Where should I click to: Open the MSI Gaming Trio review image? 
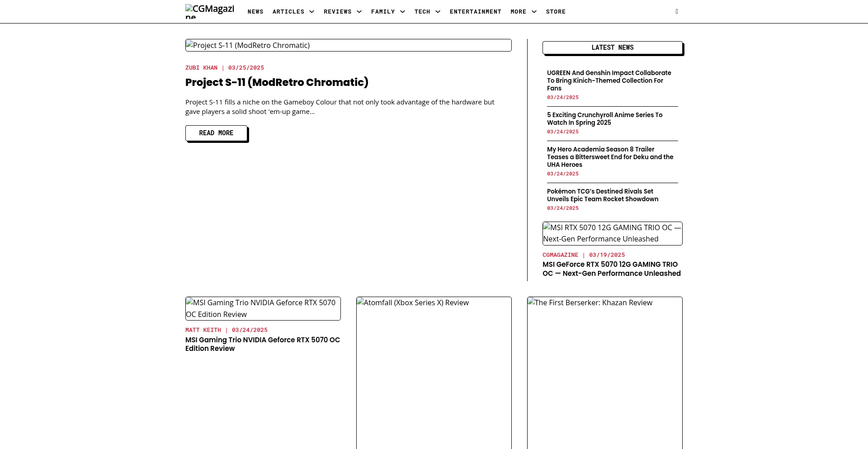coord(263,308)
